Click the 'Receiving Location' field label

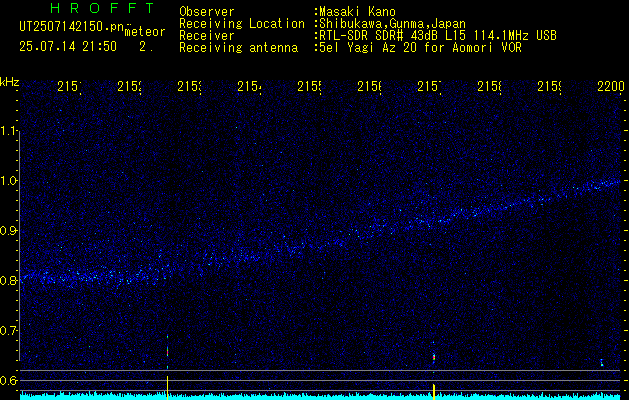click(242, 24)
